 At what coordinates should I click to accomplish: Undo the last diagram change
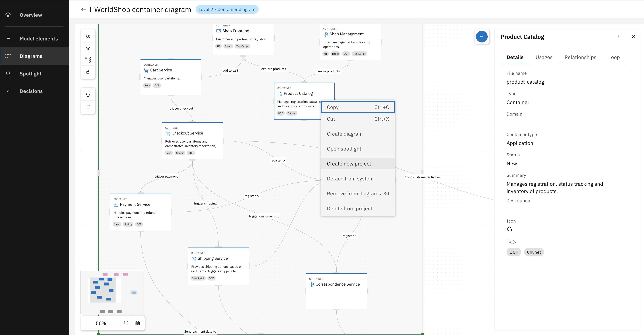(88, 94)
